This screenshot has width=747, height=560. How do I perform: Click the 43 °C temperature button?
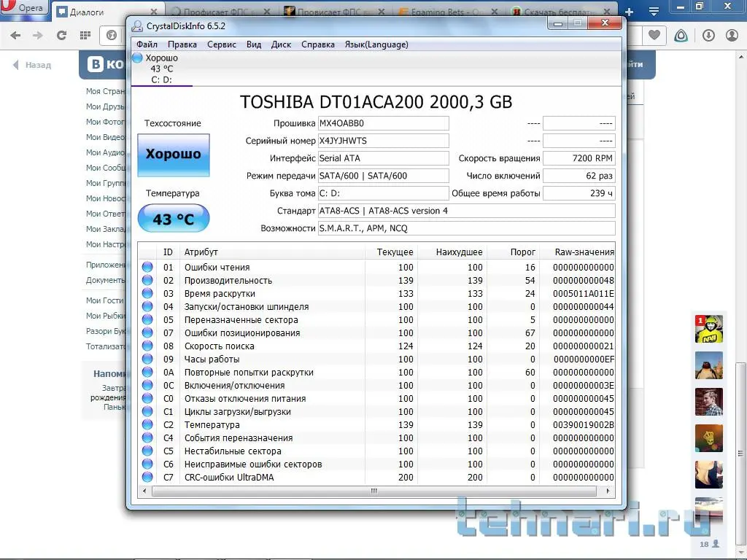[x=174, y=219]
